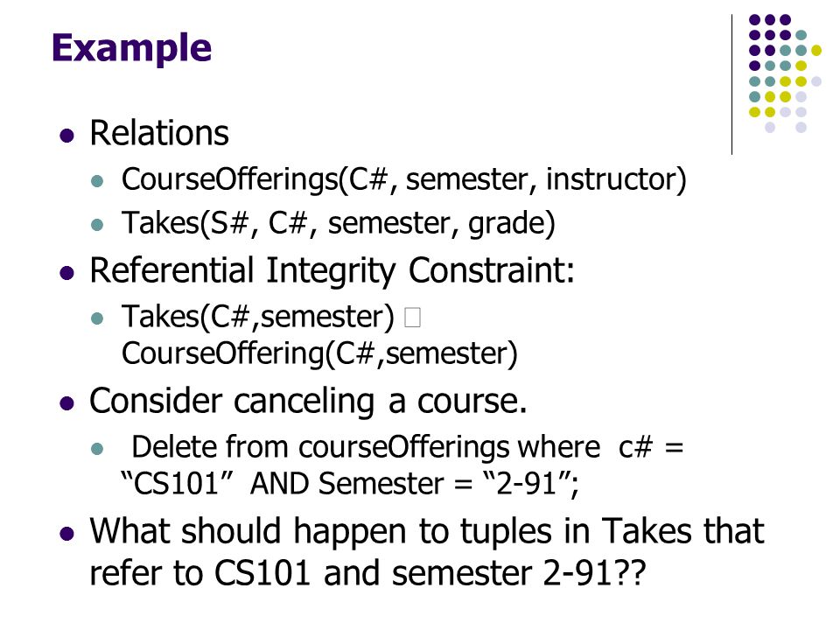Click the '"CS101" AND Semester = "2-91";' line

(x=350, y=484)
